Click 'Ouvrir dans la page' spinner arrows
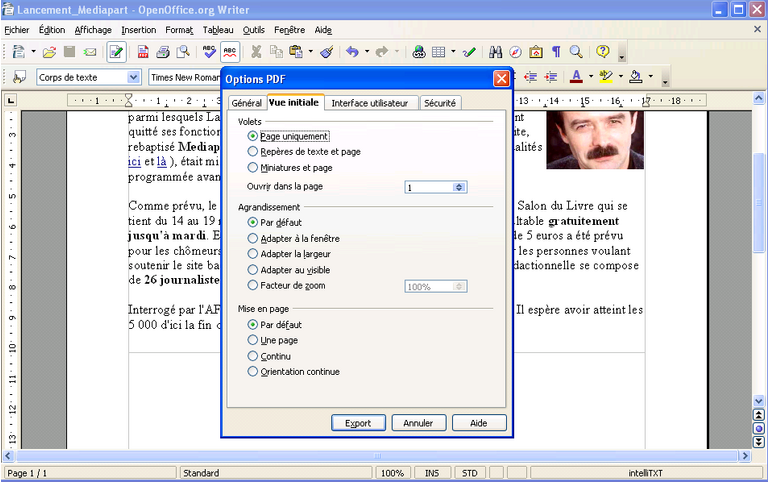This screenshot has height=482, width=768. pos(459,187)
